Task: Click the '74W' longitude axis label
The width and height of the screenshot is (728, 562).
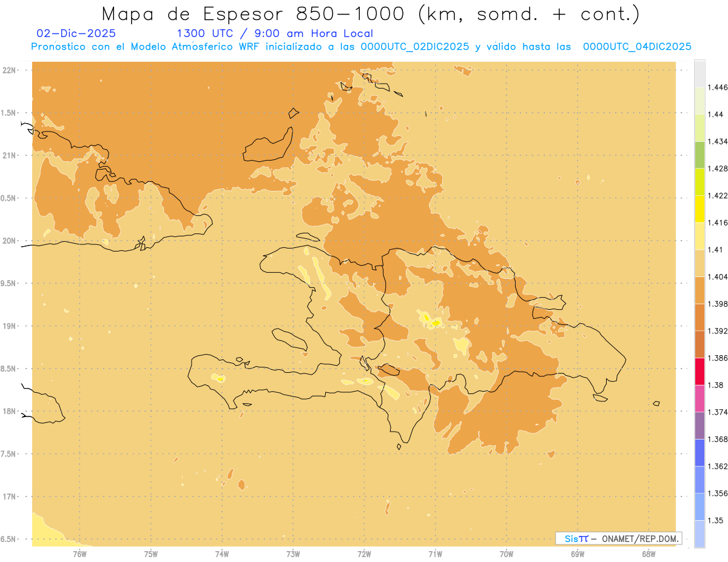Action: point(222,554)
